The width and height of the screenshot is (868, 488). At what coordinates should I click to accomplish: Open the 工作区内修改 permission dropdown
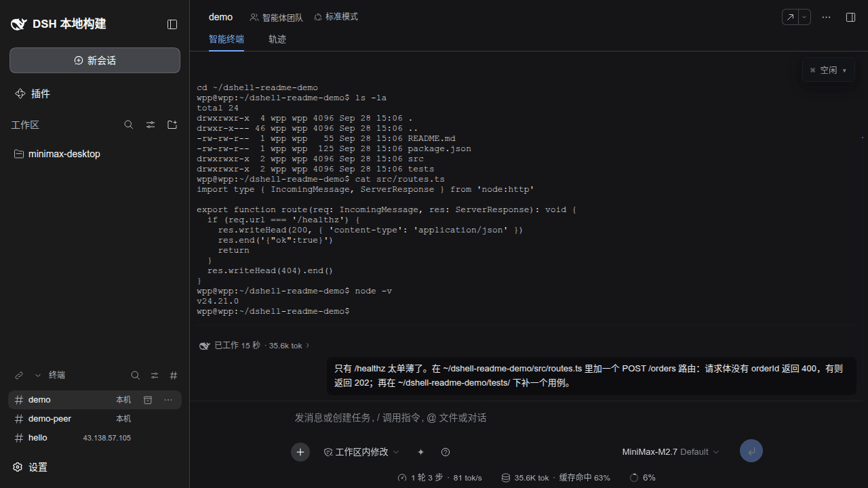[x=361, y=452]
